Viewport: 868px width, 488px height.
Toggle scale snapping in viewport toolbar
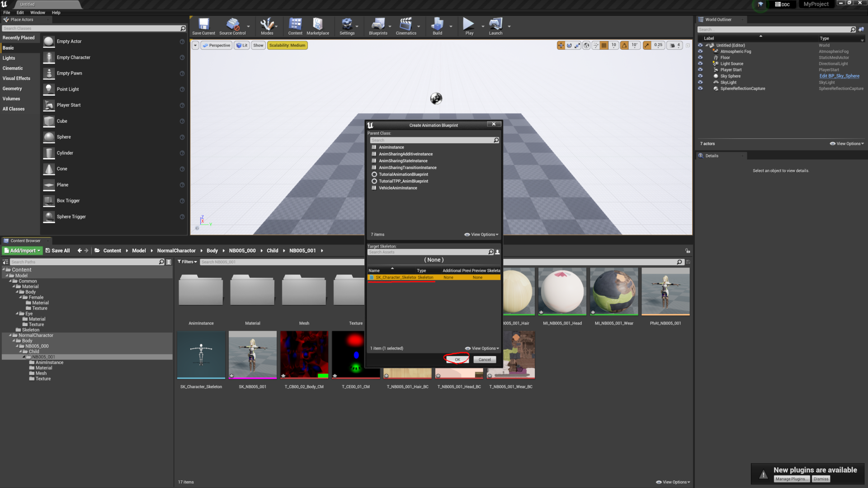click(x=647, y=45)
